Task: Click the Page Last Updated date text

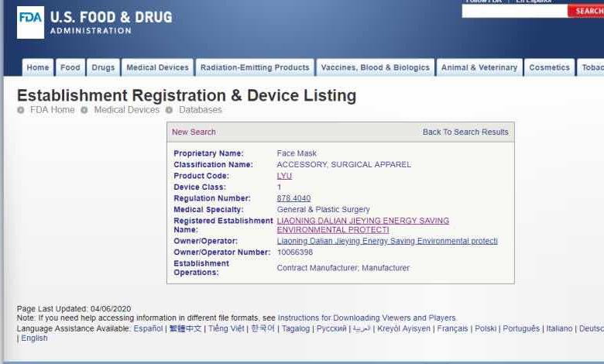Action: 74,309
